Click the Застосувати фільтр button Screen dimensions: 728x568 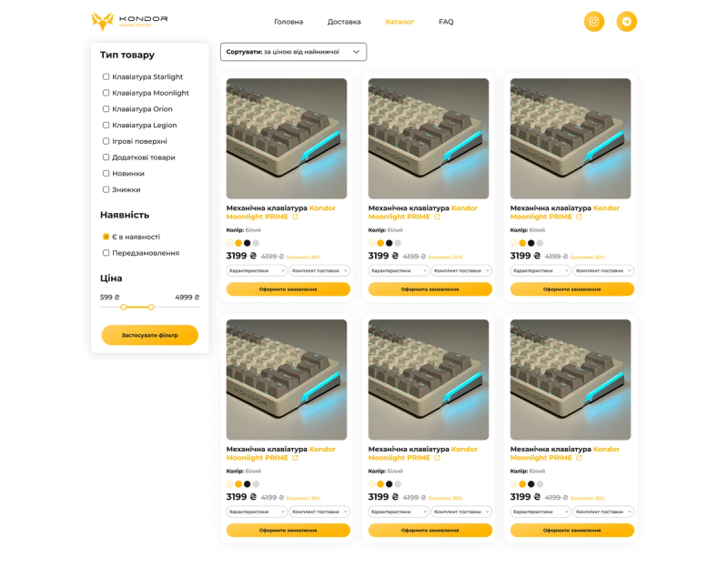[150, 335]
